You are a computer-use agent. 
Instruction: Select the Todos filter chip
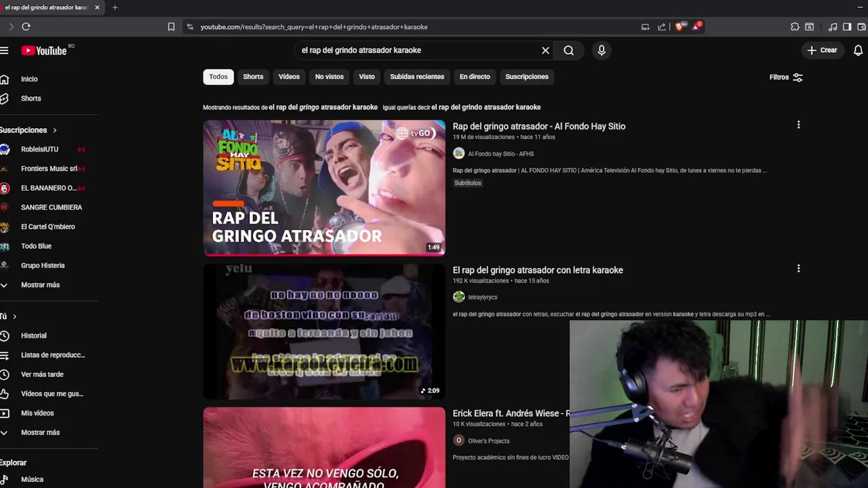coord(218,77)
